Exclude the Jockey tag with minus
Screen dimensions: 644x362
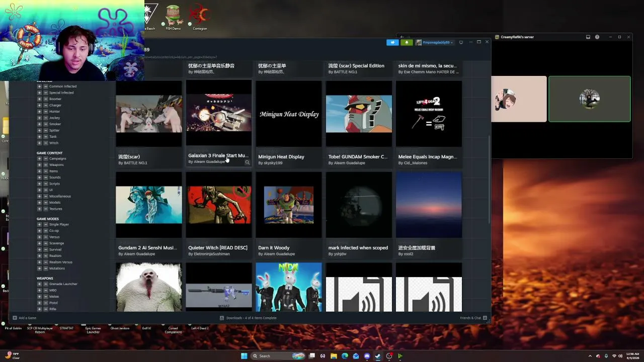[x=45, y=118]
